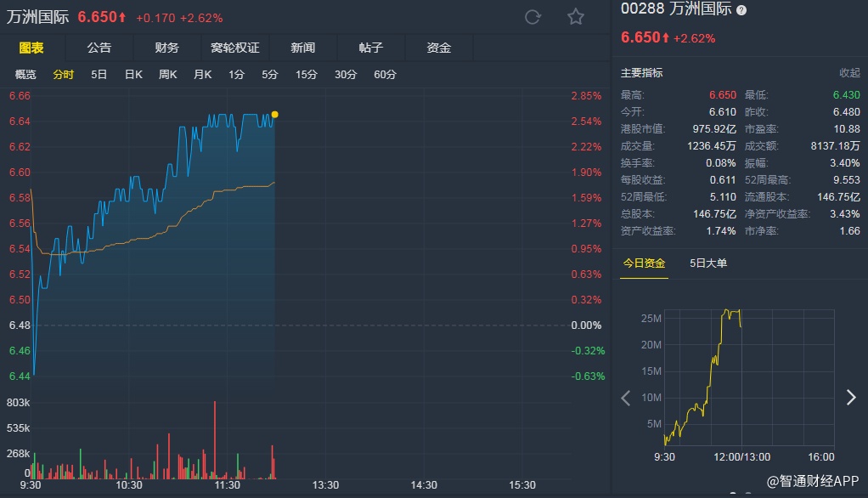The image size is (868, 498).
Task: Switch chart to 60分 interval
Action: pyautogui.click(x=385, y=75)
